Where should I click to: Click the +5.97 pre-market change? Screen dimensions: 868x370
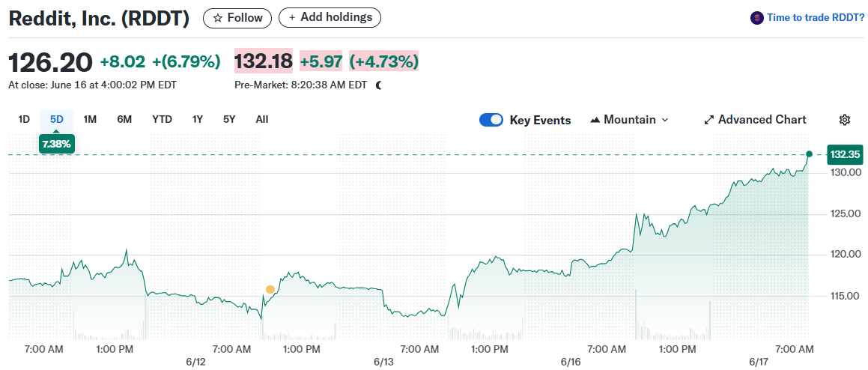pos(321,61)
